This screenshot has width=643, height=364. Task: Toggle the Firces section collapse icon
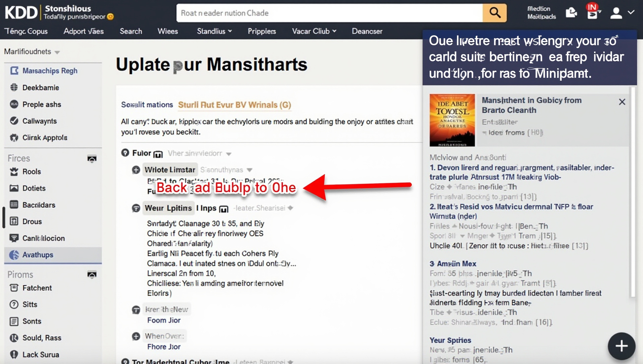pos(92,159)
